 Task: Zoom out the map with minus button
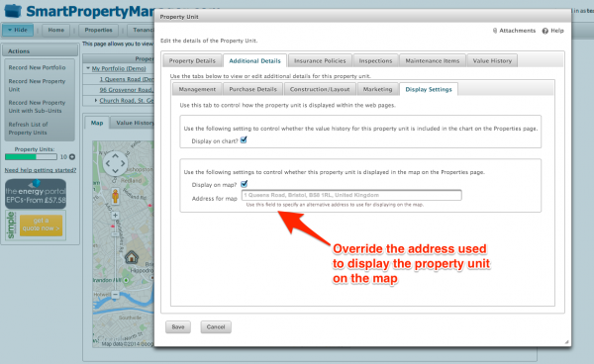click(x=115, y=295)
